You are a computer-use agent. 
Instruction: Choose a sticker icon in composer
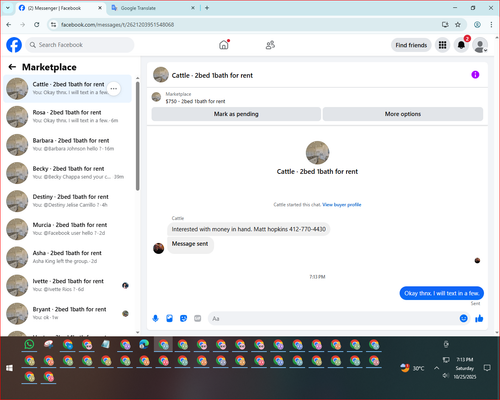pos(183,318)
